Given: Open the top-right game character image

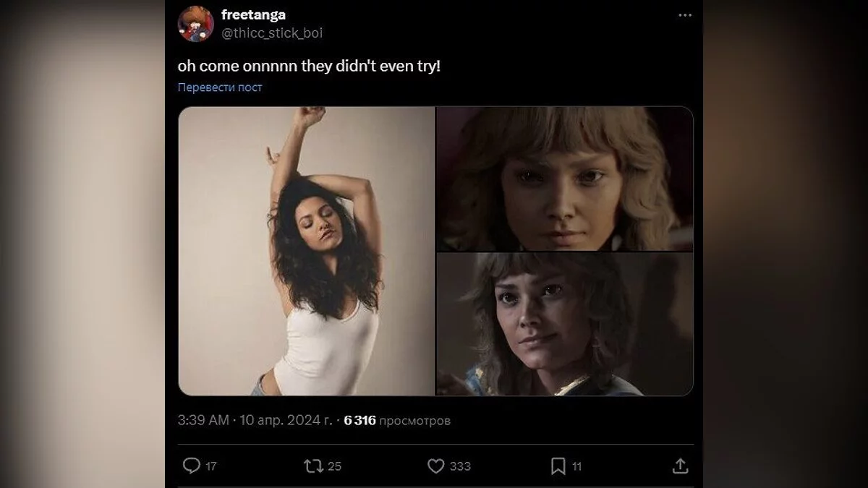Looking at the screenshot, I should [564, 179].
